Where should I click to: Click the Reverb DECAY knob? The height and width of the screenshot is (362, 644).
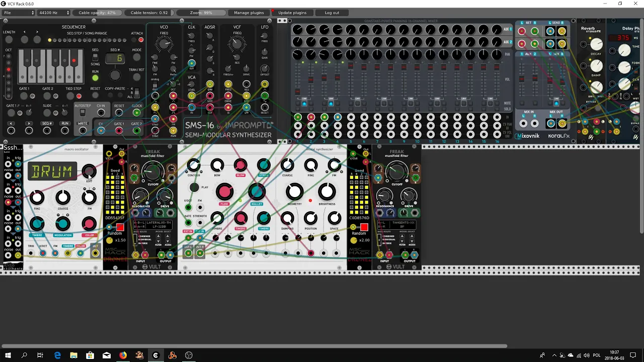(596, 45)
